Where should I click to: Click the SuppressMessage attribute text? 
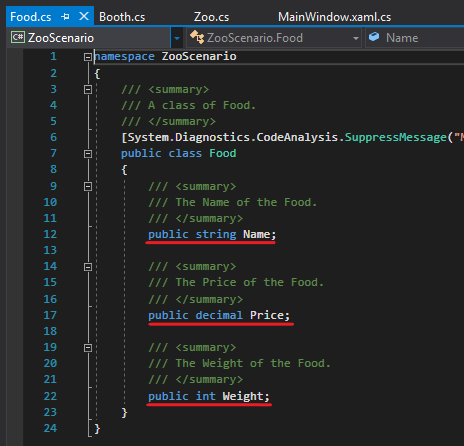point(395,137)
